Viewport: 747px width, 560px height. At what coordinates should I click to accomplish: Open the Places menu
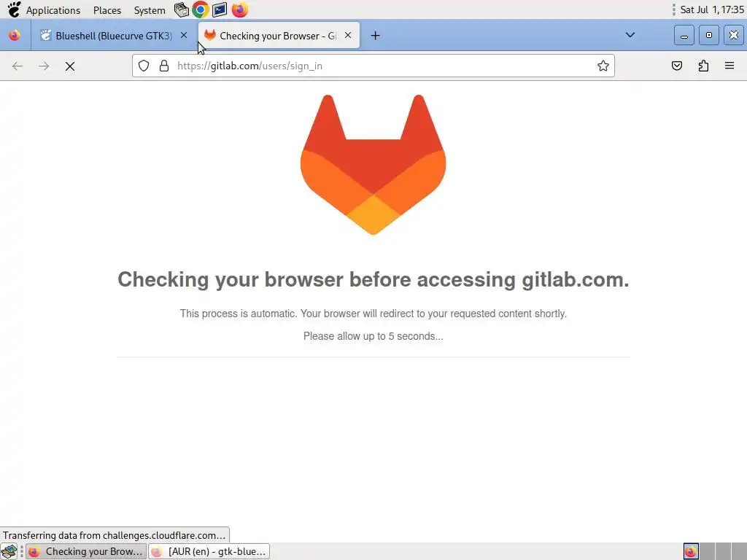[x=107, y=10]
